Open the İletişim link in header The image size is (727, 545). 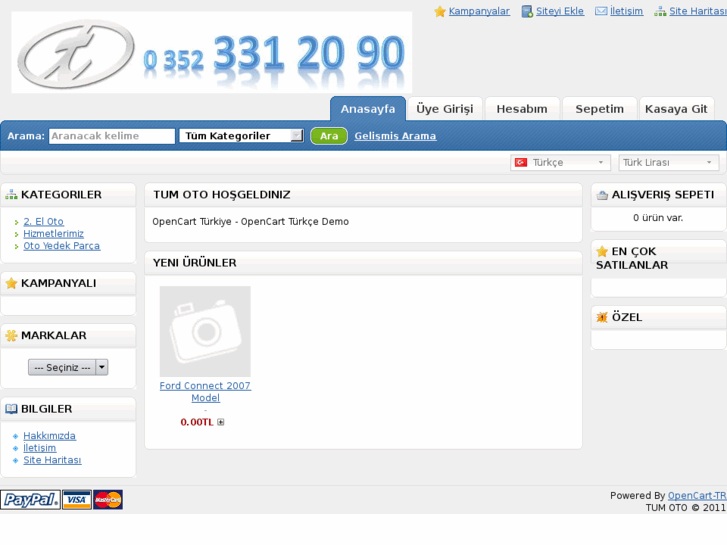tap(626, 11)
